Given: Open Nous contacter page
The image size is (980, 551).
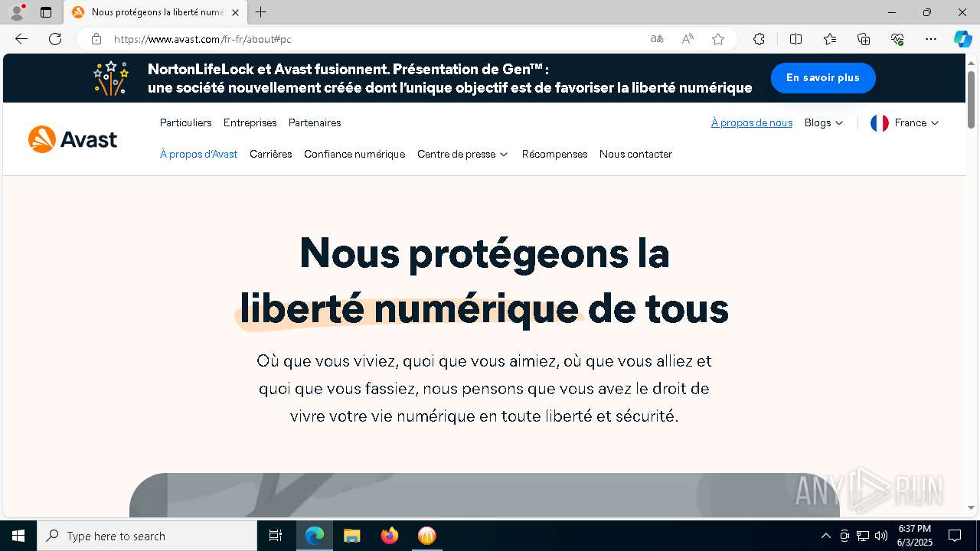Looking at the screenshot, I should 635,154.
